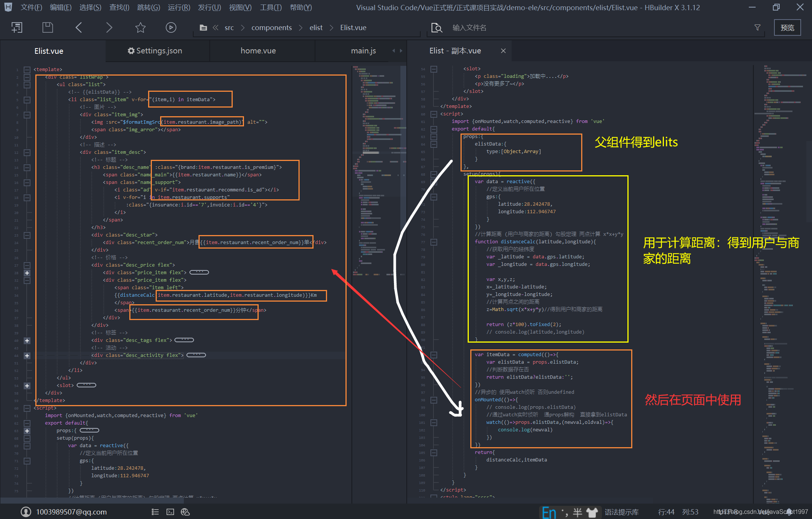Image resolution: width=812 pixels, height=519 pixels.
Task: Click the new file toolbar icon
Action: coord(17,27)
